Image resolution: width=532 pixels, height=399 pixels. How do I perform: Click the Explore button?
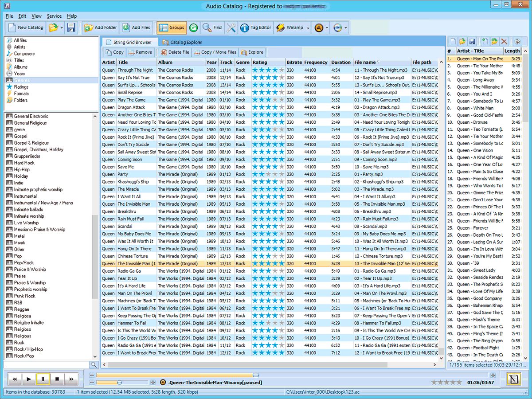pyautogui.click(x=252, y=52)
